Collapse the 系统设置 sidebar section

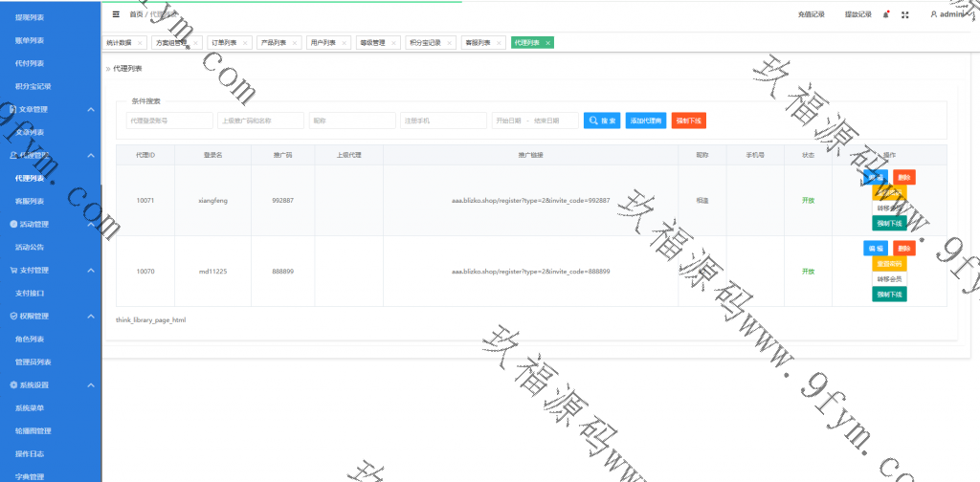(x=91, y=384)
